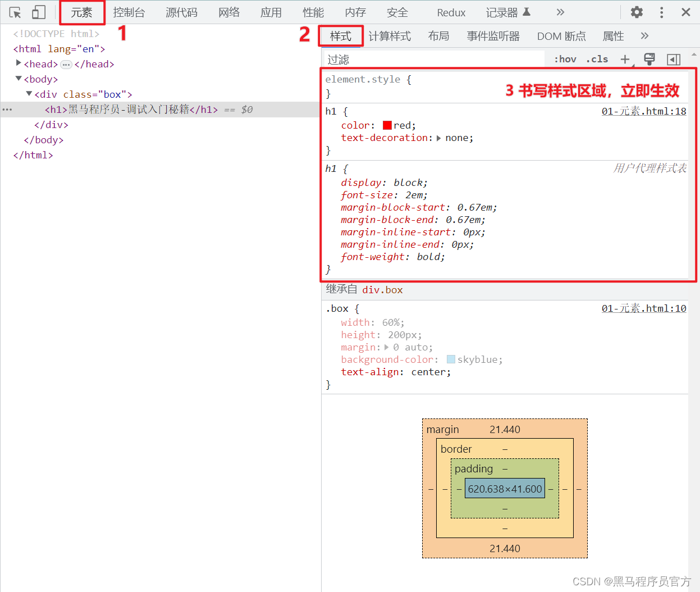
Task: Open the skyblue color swatch picker
Action: [451, 359]
